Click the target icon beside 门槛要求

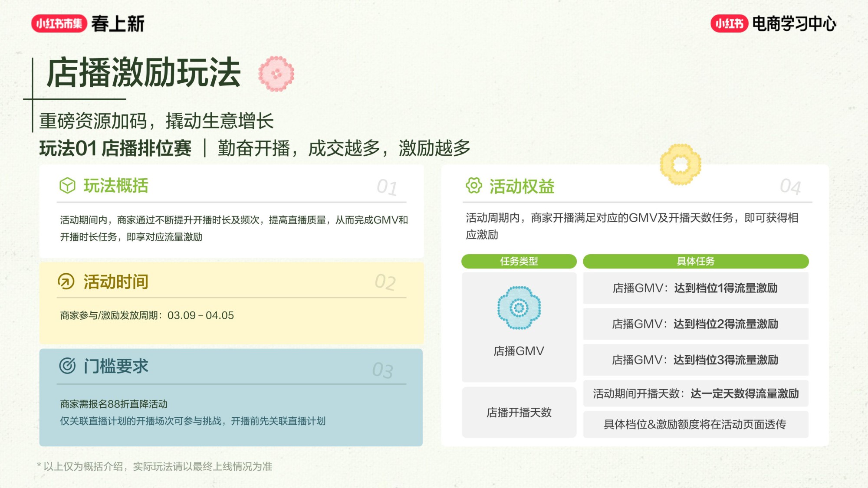point(67,366)
